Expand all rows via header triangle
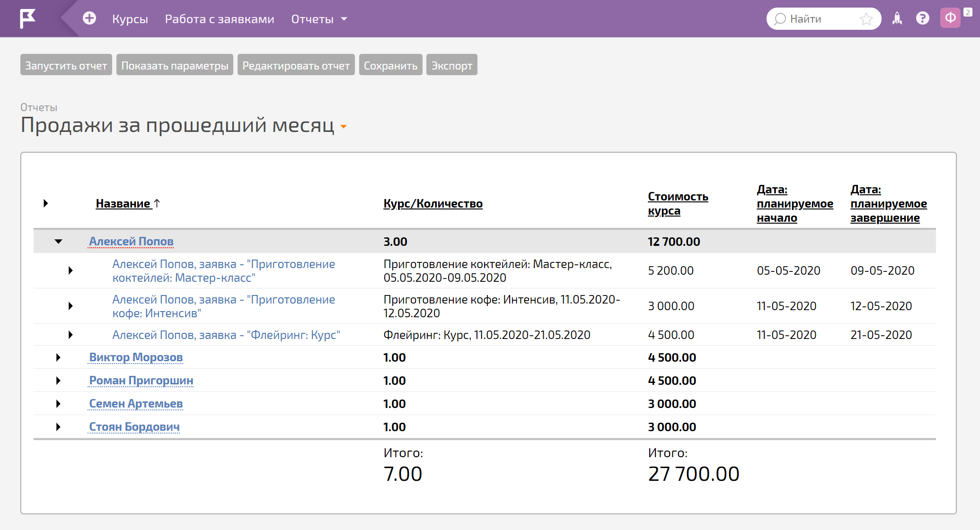The height and width of the screenshot is (530, 980). pos(46,203)
